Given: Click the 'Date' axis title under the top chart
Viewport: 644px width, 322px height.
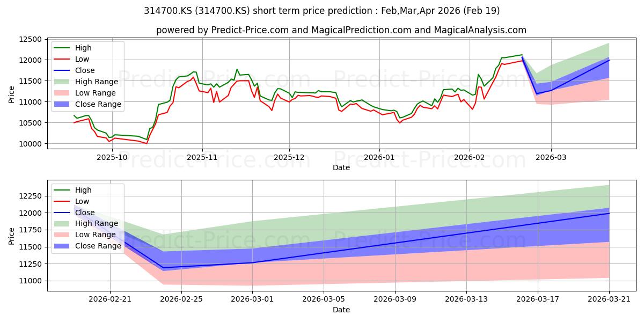Looking at the screenshot, I should point(341,167).
